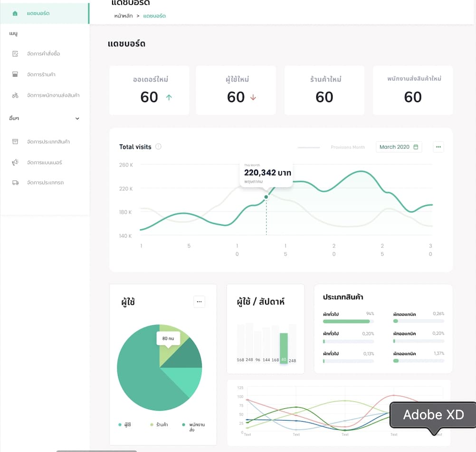The height and width of the screenshot is (452, 476).
Task: Open the Total visits more options menu
Action: [x=438, y=147]
